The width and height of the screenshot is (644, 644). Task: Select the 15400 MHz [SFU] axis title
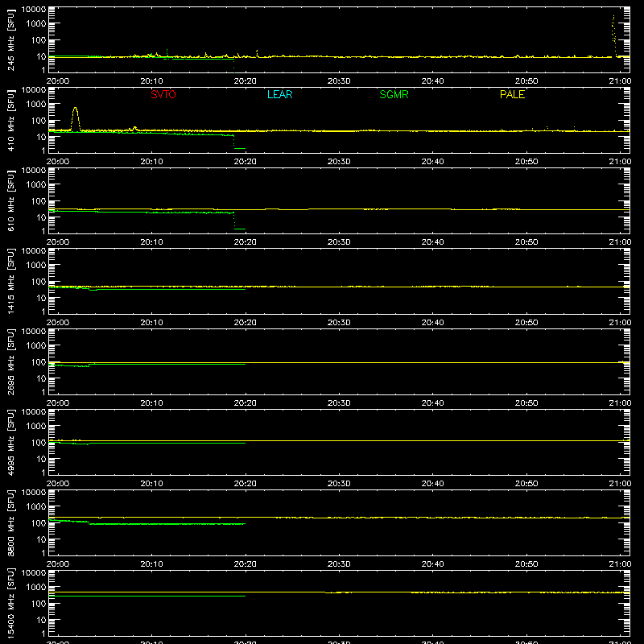click(x=10, y=604)
